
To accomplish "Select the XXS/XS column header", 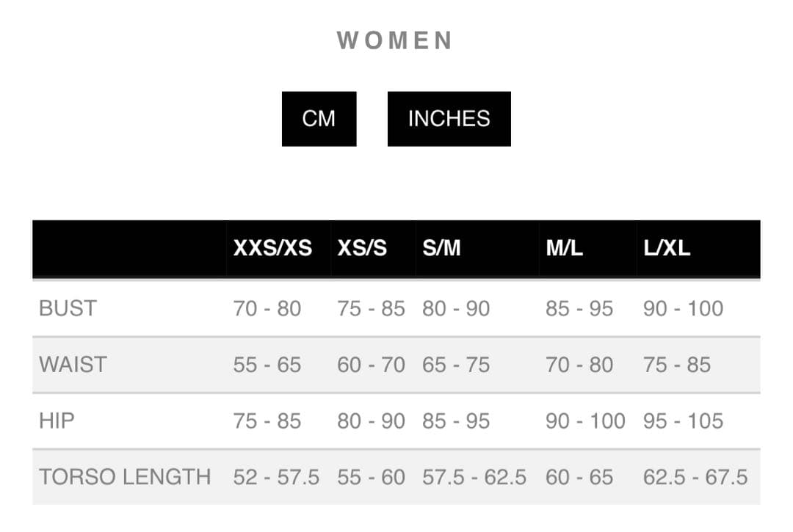I will click(272, 248).
